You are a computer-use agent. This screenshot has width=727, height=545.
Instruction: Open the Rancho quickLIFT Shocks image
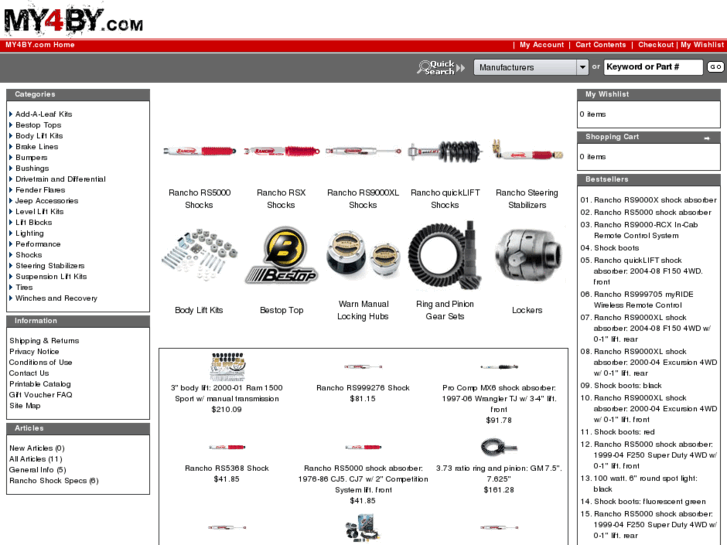point(445,152)
